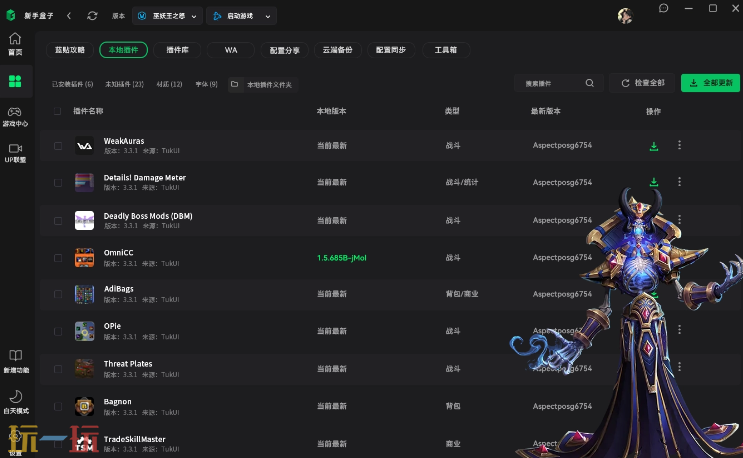Image resolution: width=743 pixels, height=458 pixels.
Task: Click the OPie addon icon
Action: click(84, 332)
